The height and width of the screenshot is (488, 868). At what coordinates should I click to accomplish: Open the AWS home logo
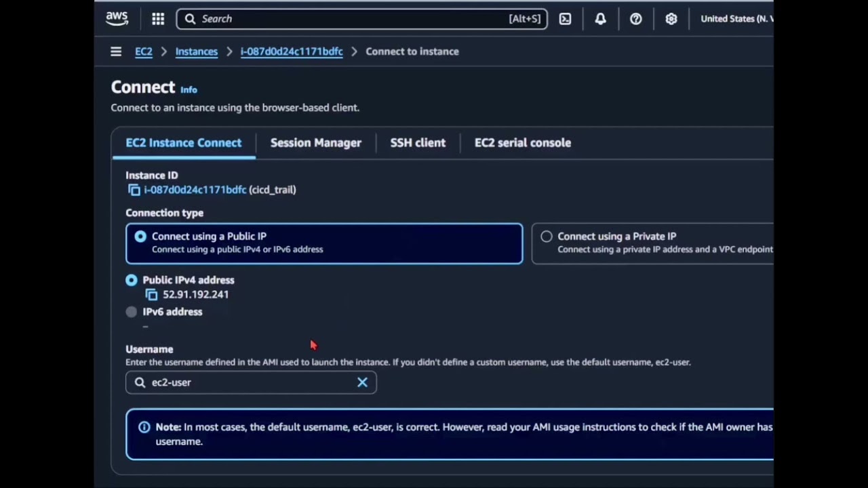[x=117, y=19]
